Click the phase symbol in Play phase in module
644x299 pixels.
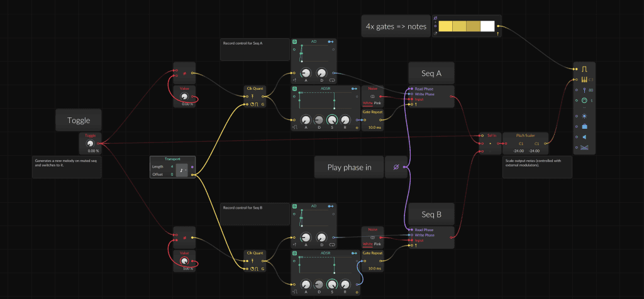point(396,167)
